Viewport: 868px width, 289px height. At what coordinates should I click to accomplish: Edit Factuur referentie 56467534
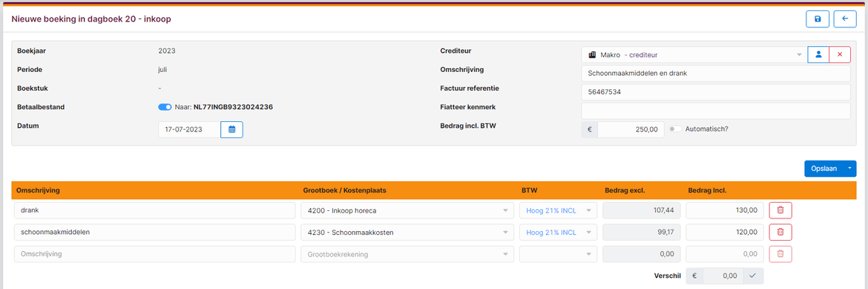(x=716, y=92)
